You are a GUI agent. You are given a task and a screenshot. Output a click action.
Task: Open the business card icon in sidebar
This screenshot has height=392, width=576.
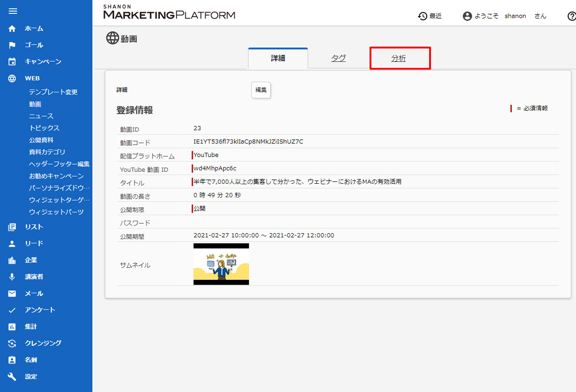(x=12, y=360)
